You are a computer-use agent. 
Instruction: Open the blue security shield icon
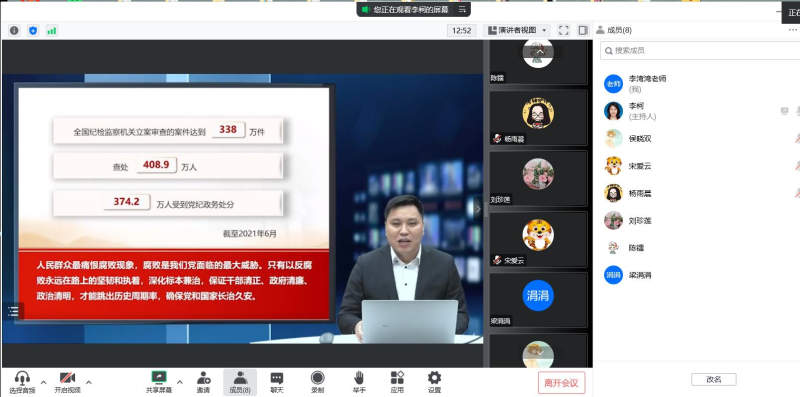33,31
